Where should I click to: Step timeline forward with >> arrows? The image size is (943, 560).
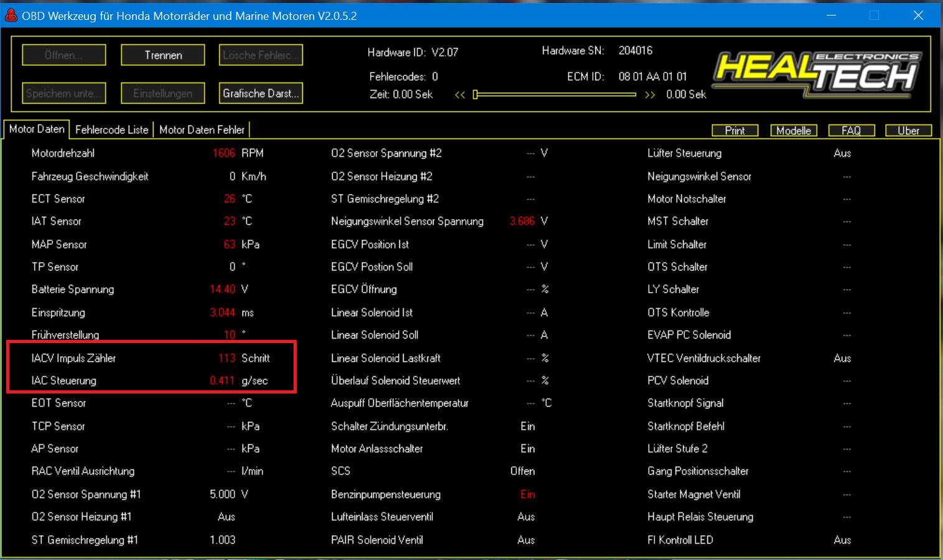point(650,95)
